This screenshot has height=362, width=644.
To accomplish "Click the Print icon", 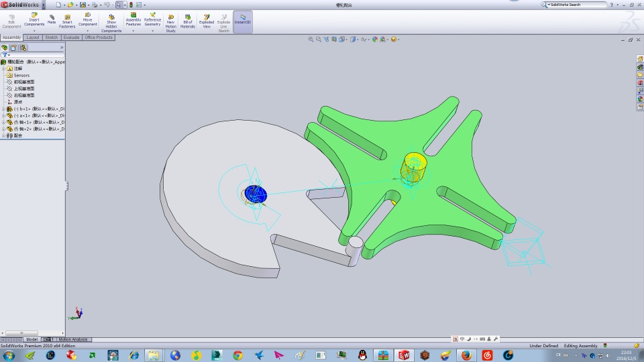I will coord(95,5).
